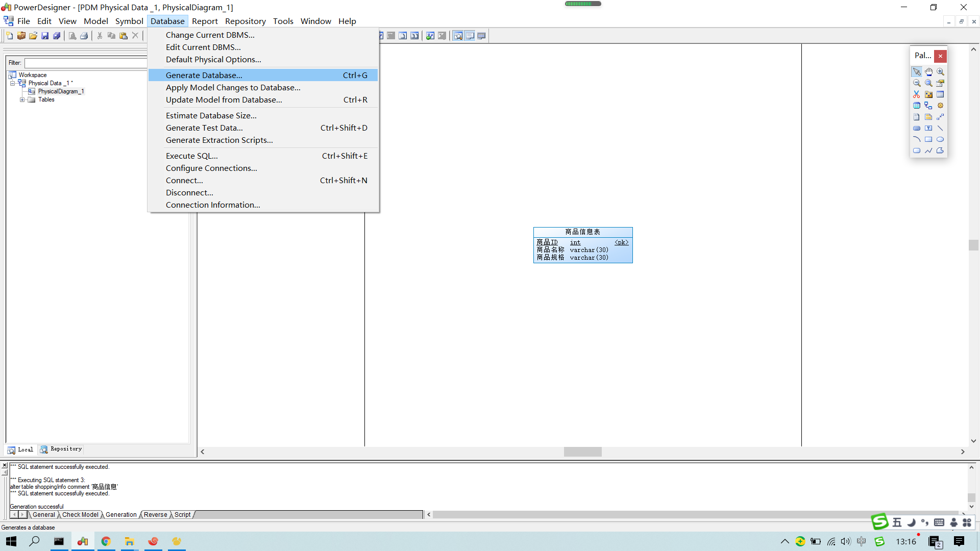Choose the Reference link tool in palette
980x551 pixels.
(928, 106)
